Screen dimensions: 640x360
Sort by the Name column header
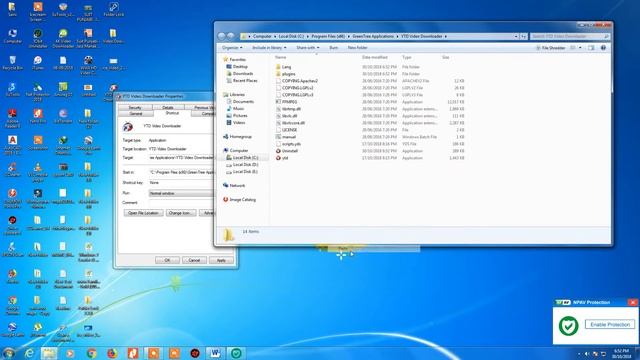pos(280,58)
